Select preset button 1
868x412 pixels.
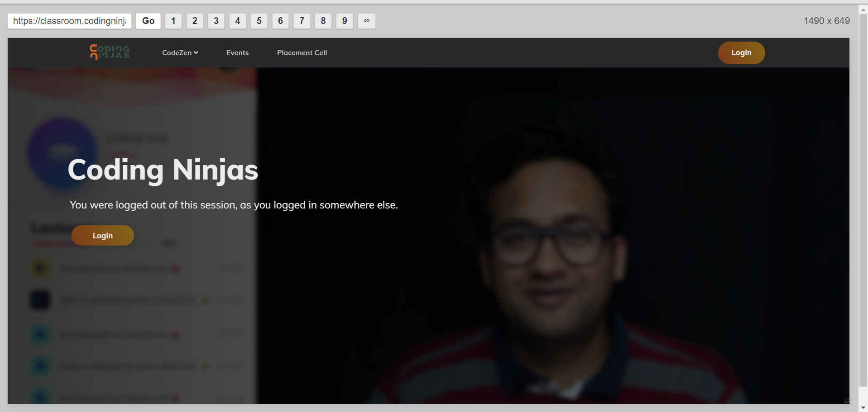coord(173,21)
